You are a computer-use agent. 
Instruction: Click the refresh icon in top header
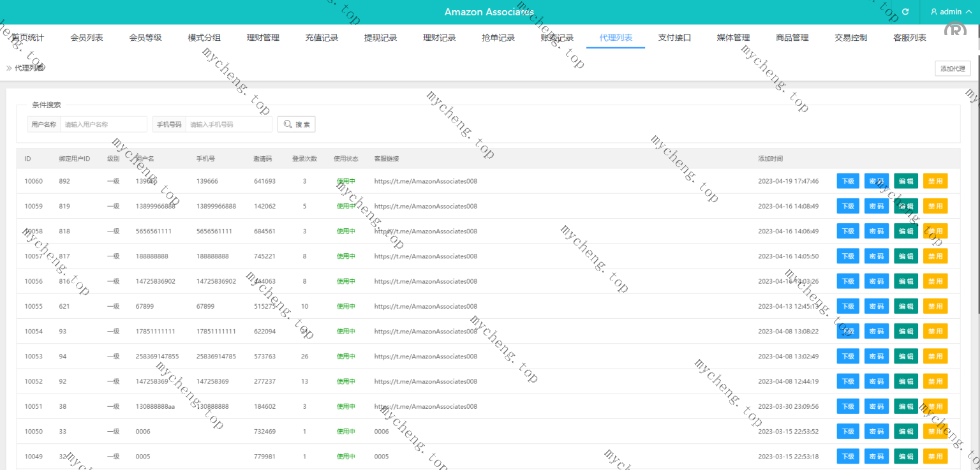pos(905,12)
